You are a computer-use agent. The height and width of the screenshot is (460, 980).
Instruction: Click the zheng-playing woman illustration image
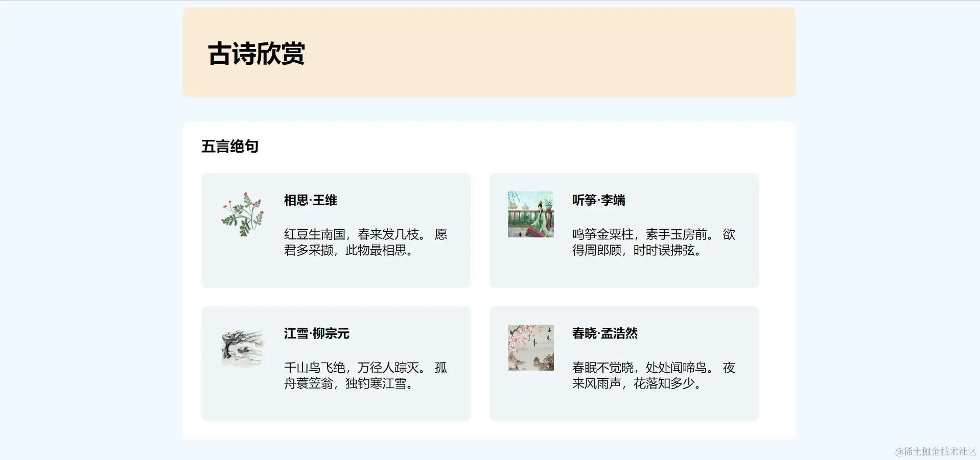[530, 214]
